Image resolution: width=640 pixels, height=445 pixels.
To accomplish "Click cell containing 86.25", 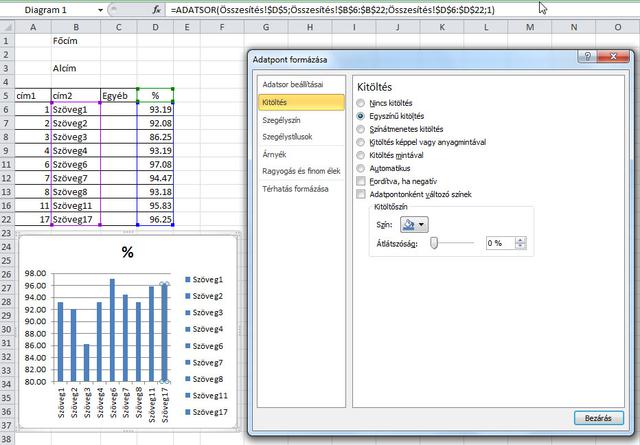I will click(155, 137).
